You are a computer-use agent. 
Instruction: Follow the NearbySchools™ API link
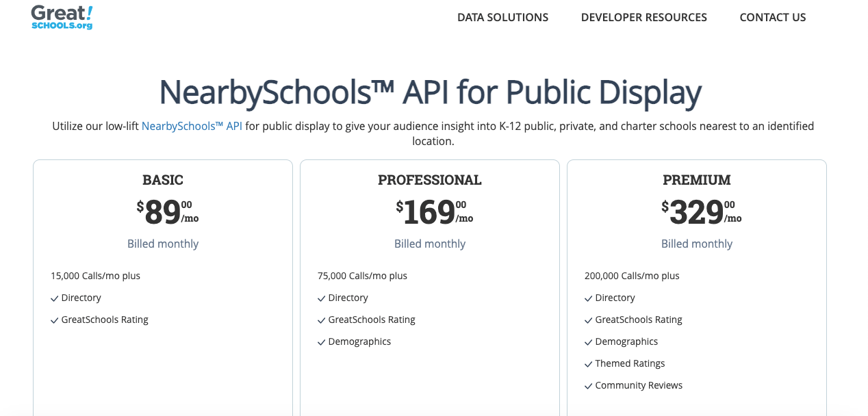click(192, 127)
